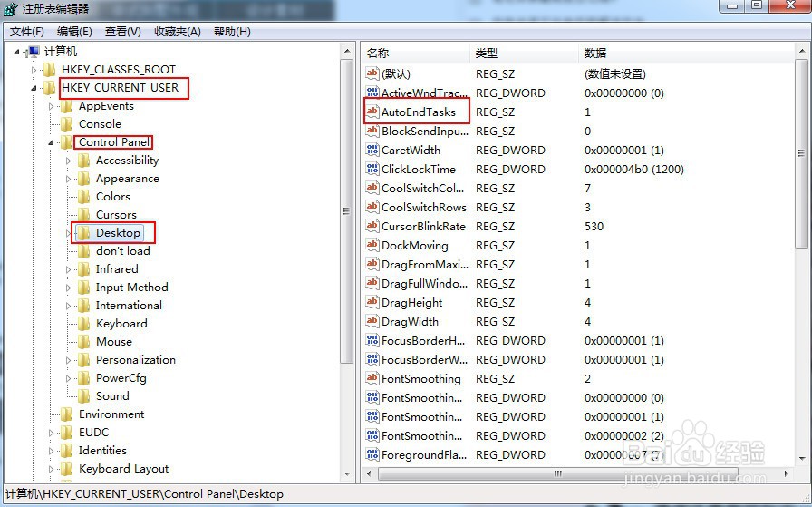Expand the Input Method key arrow
This screenshot has height=507, width=812.
click(68, 288)
